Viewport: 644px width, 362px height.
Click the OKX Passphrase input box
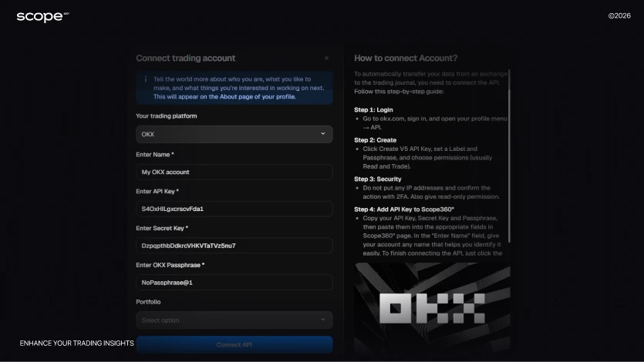click(x=234, y=283)
